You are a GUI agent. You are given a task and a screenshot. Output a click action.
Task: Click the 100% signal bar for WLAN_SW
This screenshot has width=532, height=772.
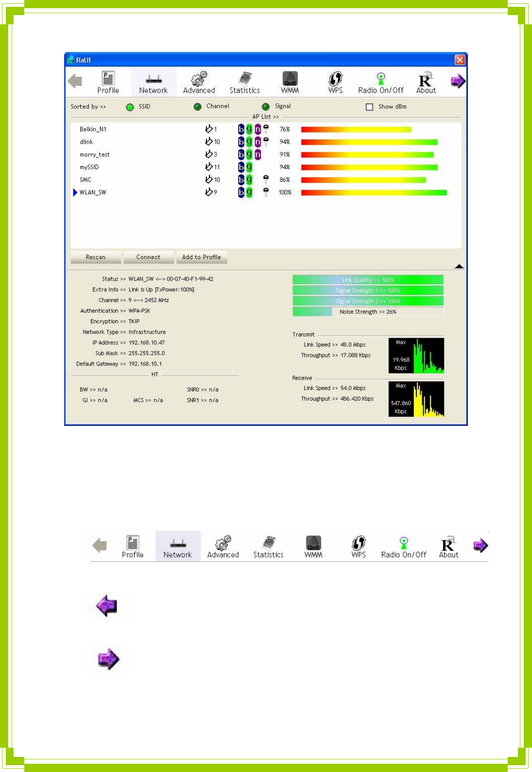point(374,193)
